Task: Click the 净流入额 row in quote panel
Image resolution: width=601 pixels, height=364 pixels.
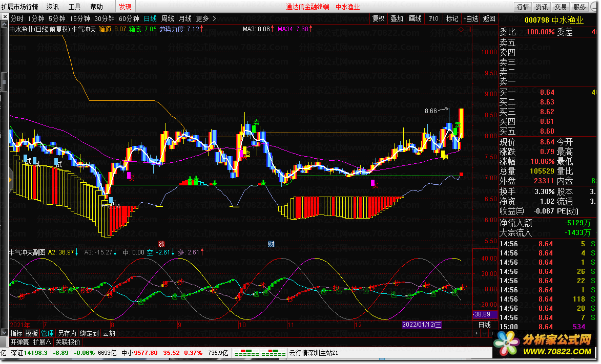Action: [x=547, y=223]
